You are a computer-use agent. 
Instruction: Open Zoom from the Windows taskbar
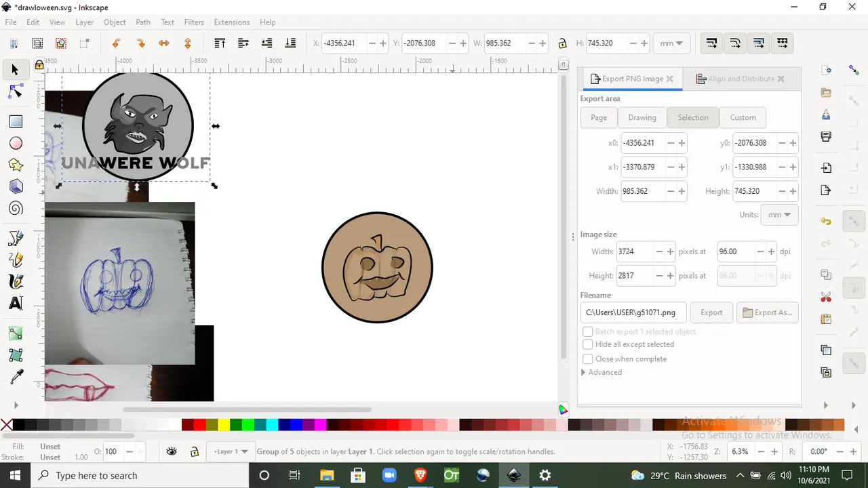pyautogui.click(x=389, y=475)
